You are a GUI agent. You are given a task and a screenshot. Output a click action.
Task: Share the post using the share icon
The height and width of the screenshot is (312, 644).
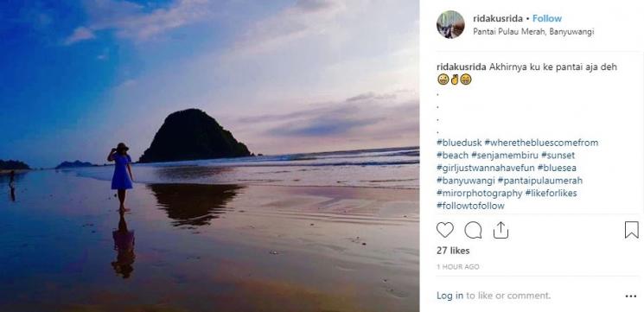[501, 230]
